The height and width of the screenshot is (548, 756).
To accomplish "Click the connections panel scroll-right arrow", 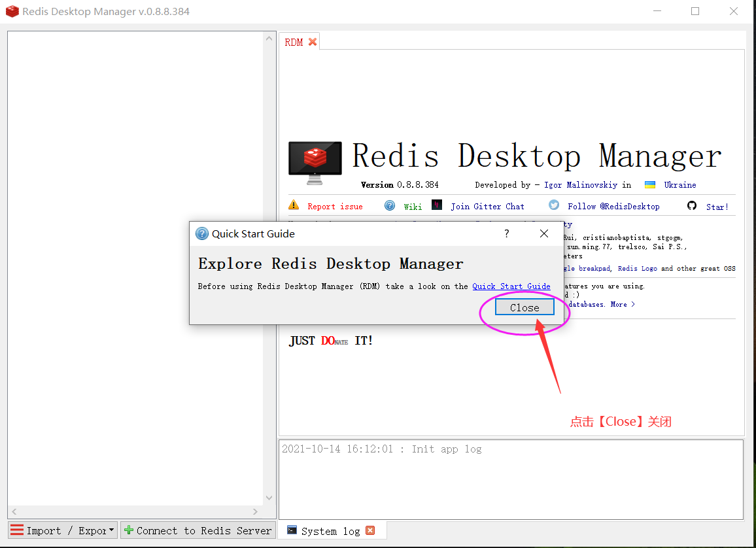I will tap(255, 511).
